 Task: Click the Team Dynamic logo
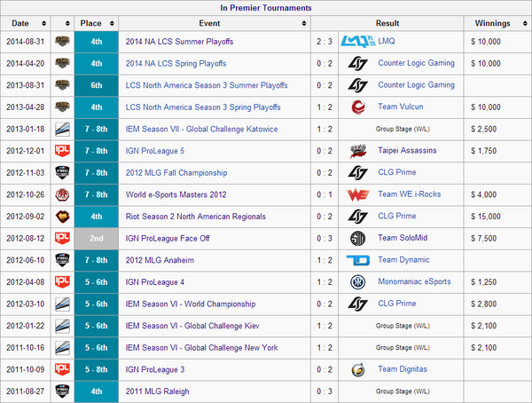pyautogui.click(x=358, y=260)
